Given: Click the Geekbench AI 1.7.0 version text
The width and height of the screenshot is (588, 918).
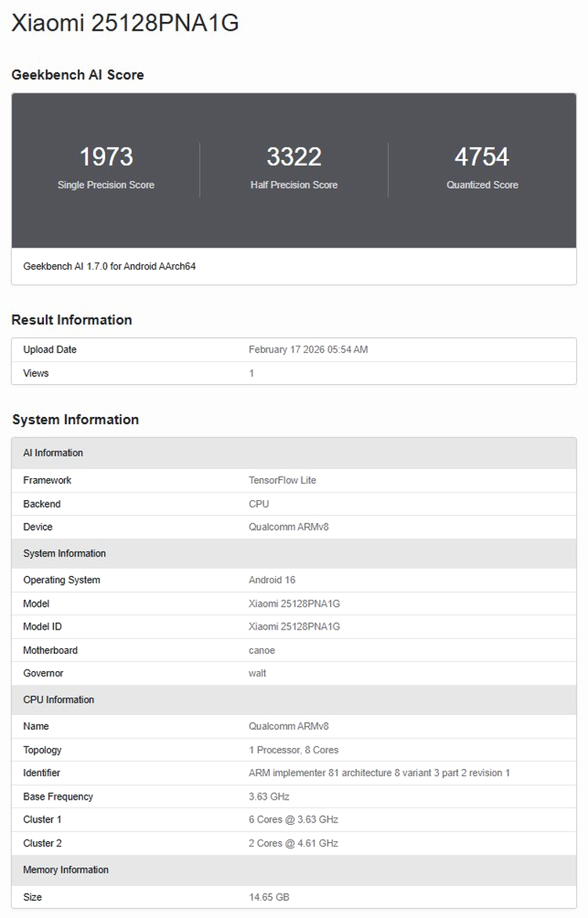Looking at the screenshot, I should 109,267.
